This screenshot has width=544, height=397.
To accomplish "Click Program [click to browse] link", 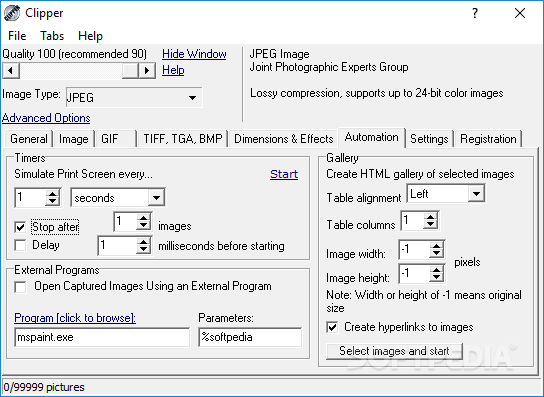I will point(75,318).
